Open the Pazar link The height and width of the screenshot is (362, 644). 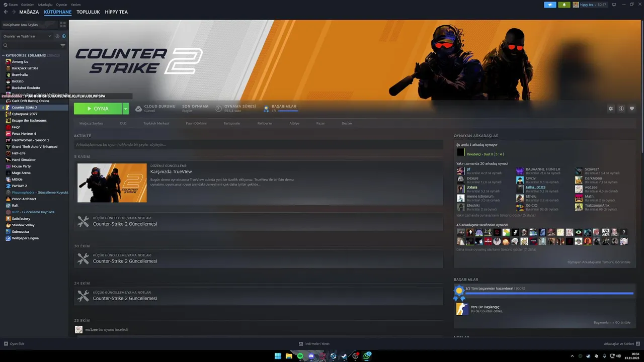click(x=320, y=123)
